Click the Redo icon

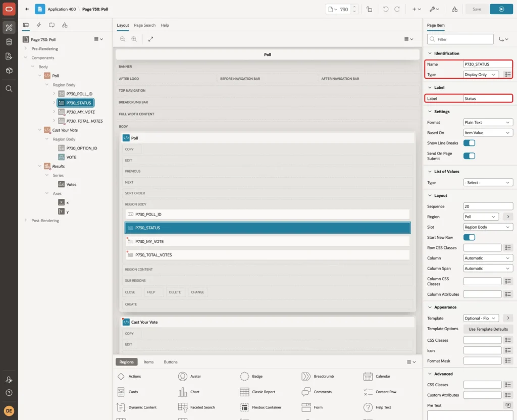point(397,9)
